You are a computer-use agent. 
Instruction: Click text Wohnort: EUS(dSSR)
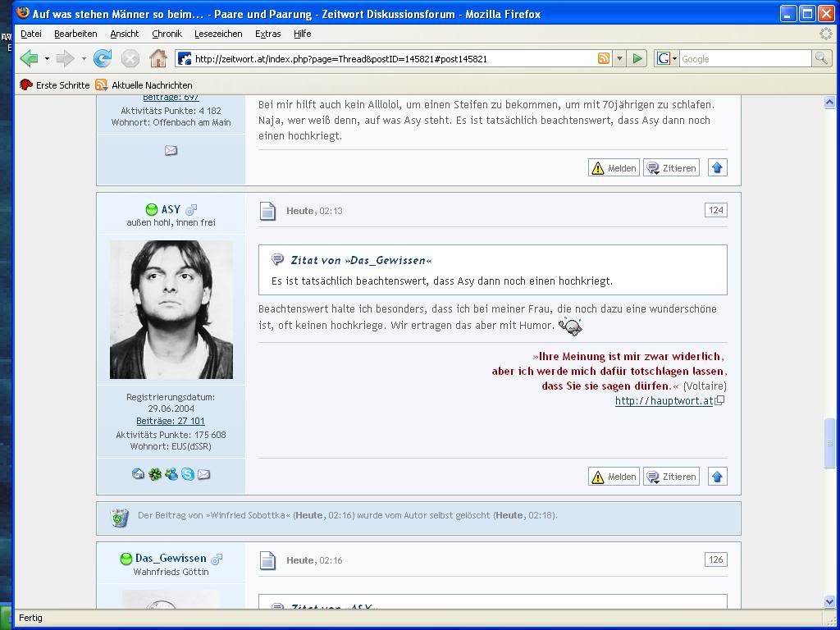click(x=171, y=446)
